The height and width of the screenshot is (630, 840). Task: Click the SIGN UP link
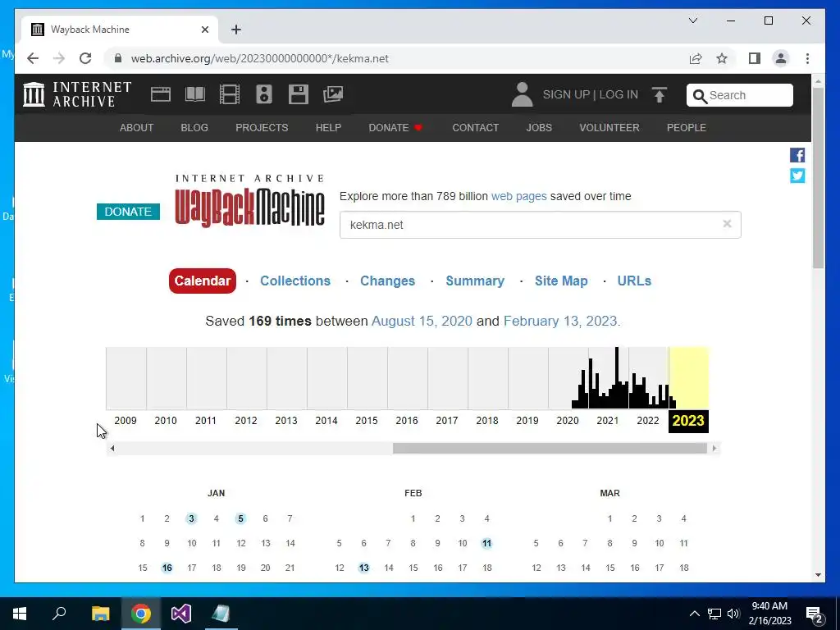coord(566,94)
